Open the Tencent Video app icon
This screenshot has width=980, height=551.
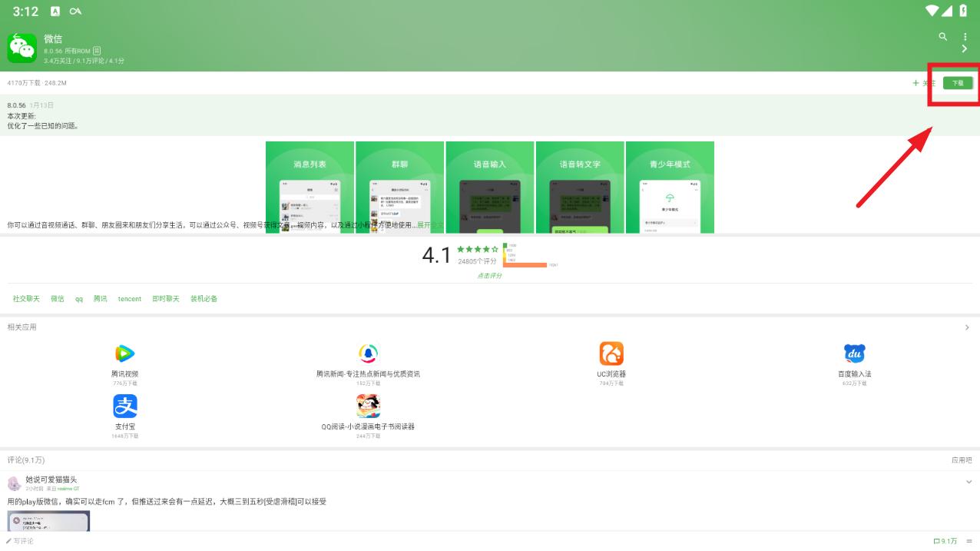124,354
